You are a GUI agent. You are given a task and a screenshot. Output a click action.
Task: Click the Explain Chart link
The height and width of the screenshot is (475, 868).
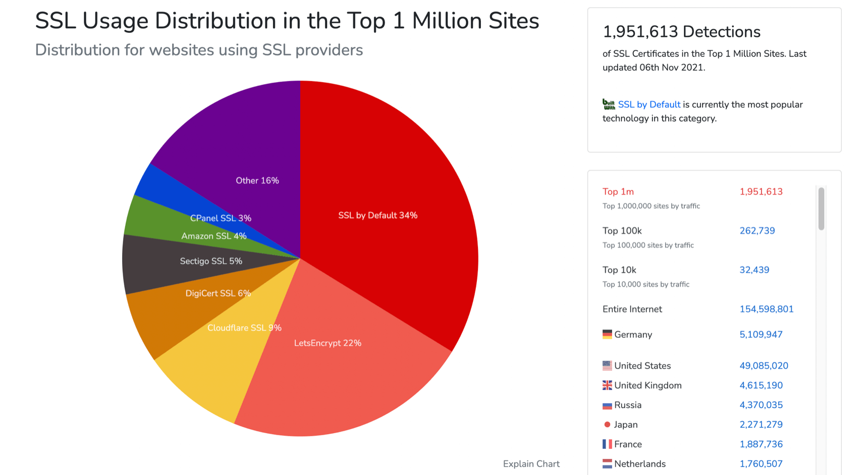point(531,464)
